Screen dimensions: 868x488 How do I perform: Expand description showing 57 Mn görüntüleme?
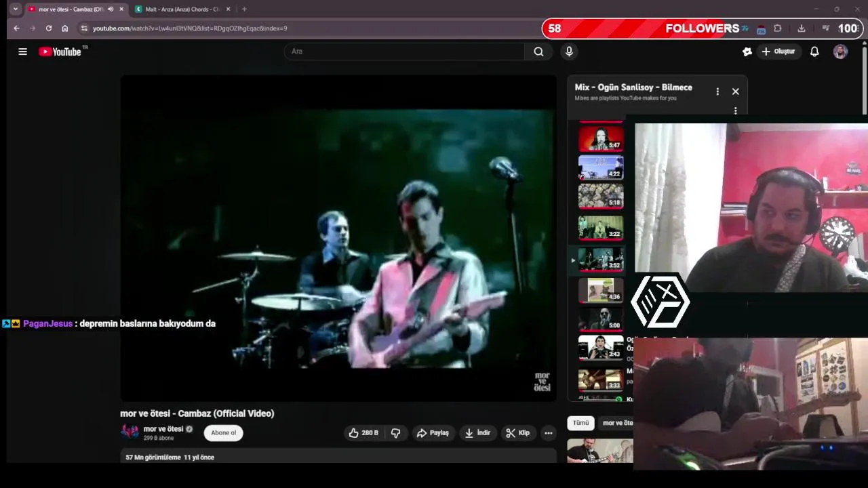coord(338,457)
